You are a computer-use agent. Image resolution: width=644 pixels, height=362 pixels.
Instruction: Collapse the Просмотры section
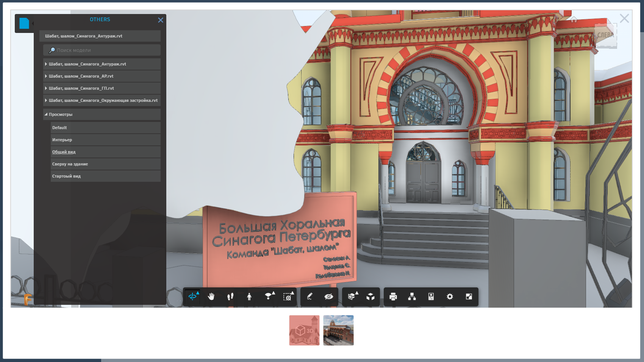46,114
